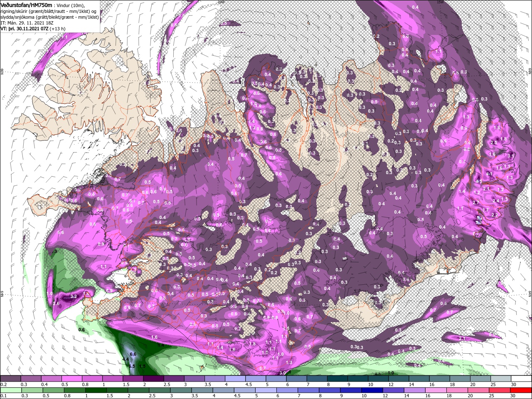Click the 0.1 label in the legend
The height and width of the screenshot is (399, 532).
3,396
